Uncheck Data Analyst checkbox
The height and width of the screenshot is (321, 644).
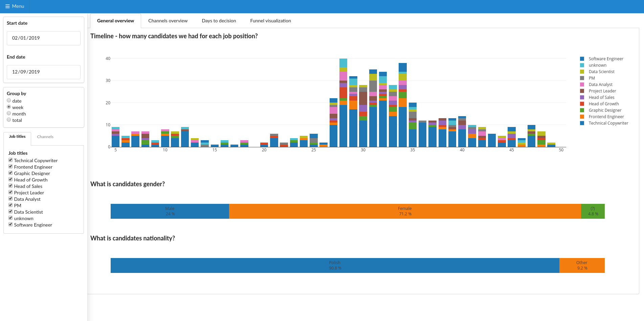(10, 199)
